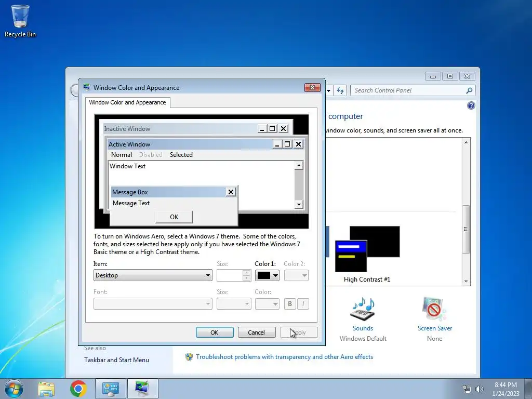Open the Color 1 dropdown arrow
This screenshot has width=532, height=399.
tap(275, 275)
